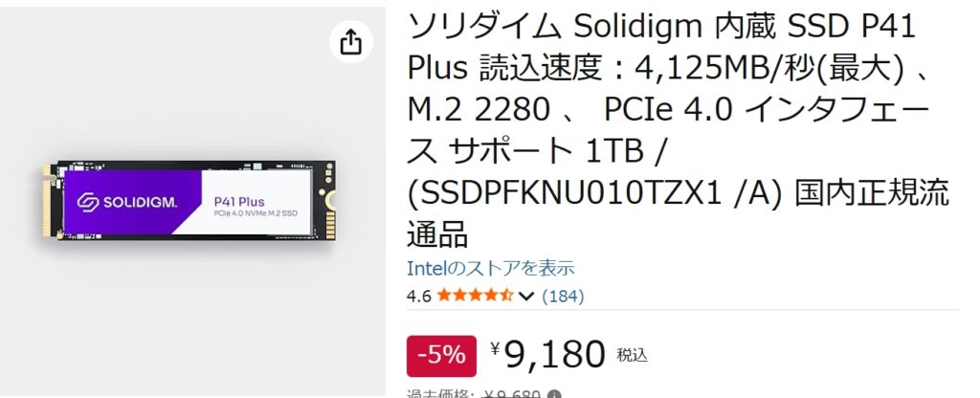Click the gold M.2 connector of SSD
This screenshot has height=398, width=980.
click(47, 201)
